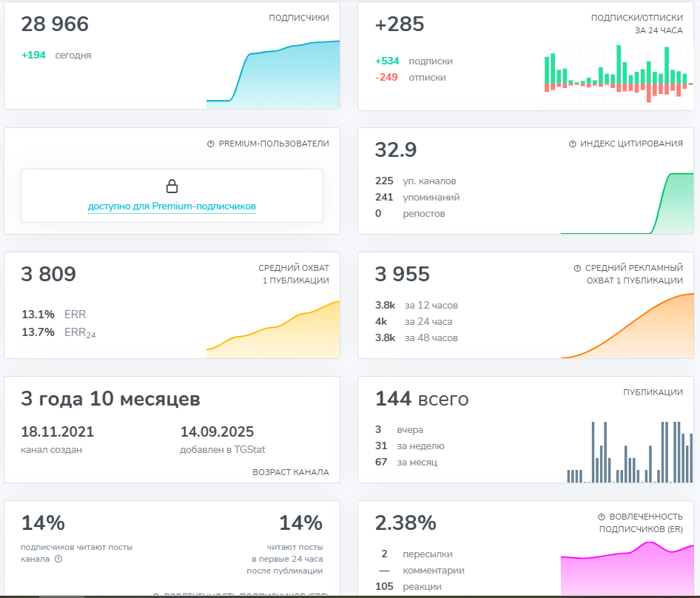700x598 pixels.
Task: Click '+534 подписки' value
Action: (x=414, y=61)
